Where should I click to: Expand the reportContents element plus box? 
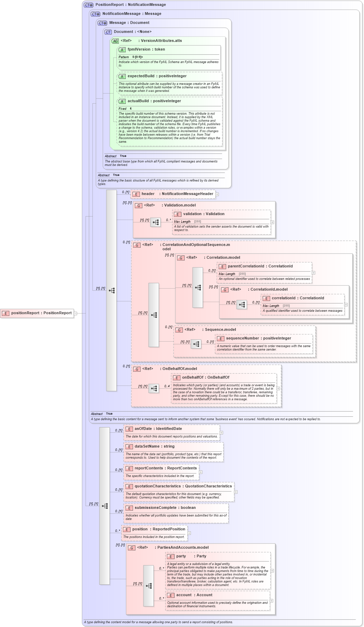201,472
